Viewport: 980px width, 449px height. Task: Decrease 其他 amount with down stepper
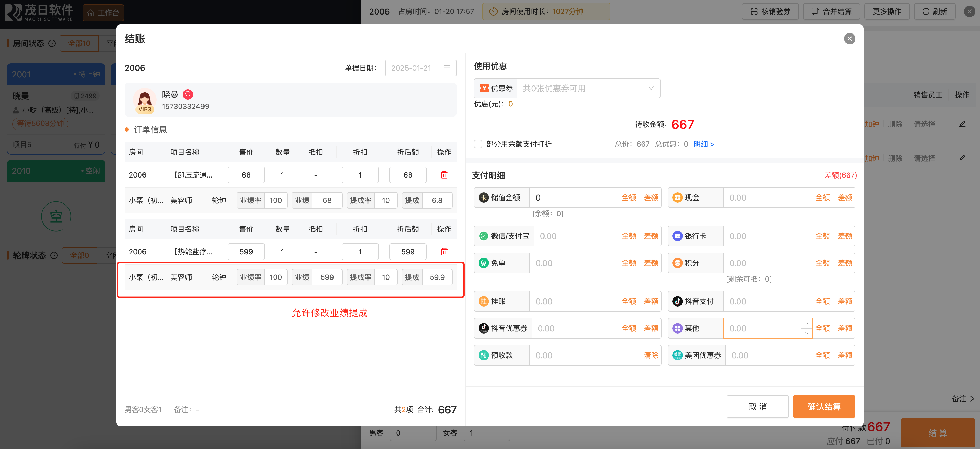(x=807, y=333)
